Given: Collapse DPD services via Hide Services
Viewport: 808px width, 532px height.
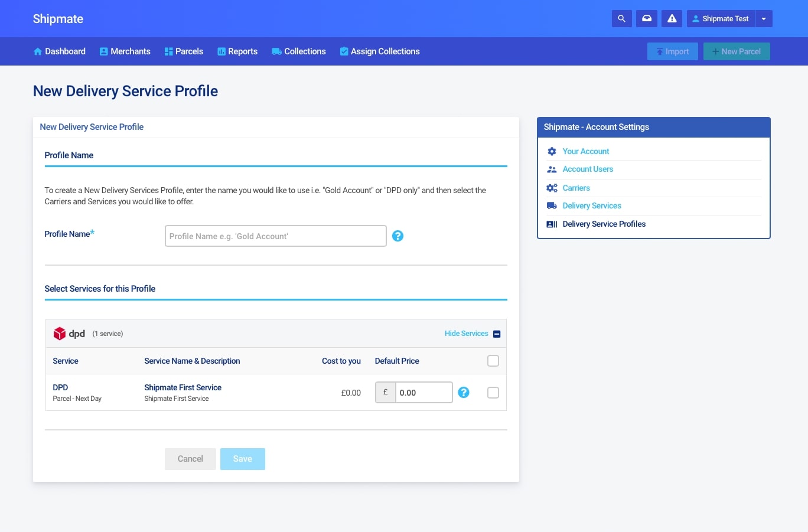Looking at the screenshot, I should [x=467, y=334].
